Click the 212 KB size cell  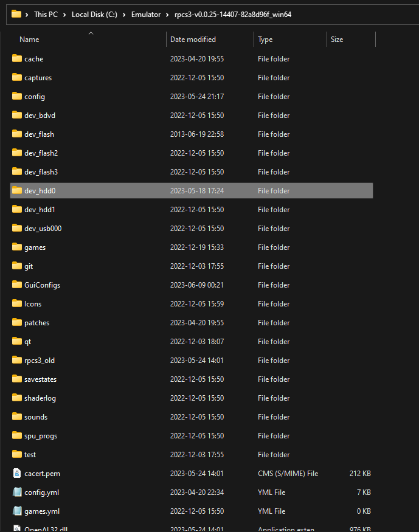coord(360,473)
